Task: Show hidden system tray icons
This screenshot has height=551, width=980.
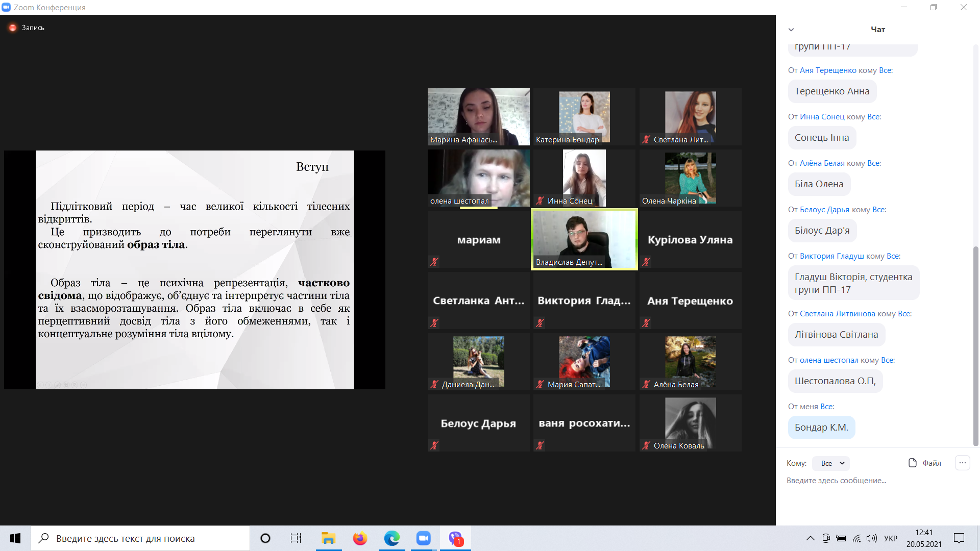Action: click(x=810, y=538)
